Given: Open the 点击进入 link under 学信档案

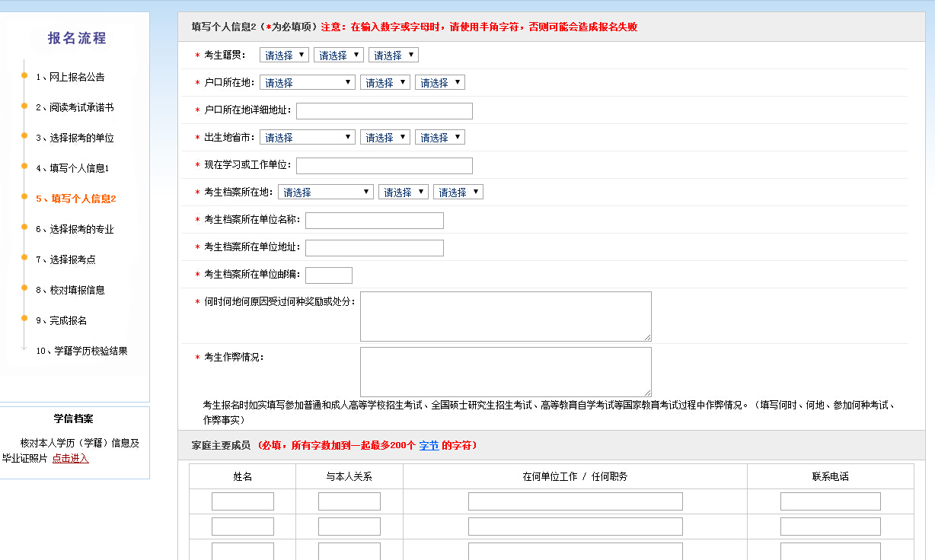Looking at the screenshot, I should [x=70, y=458].
